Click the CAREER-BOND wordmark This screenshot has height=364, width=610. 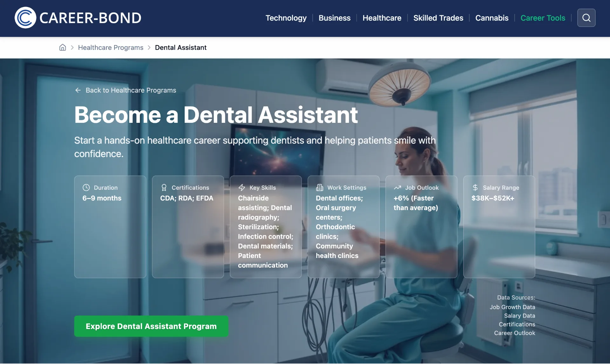pos(90,18)
